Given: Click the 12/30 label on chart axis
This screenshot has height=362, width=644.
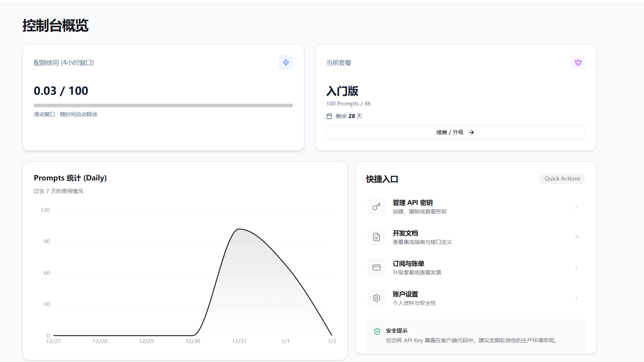Looking at the screenshot, I should [x=193, y=341].
